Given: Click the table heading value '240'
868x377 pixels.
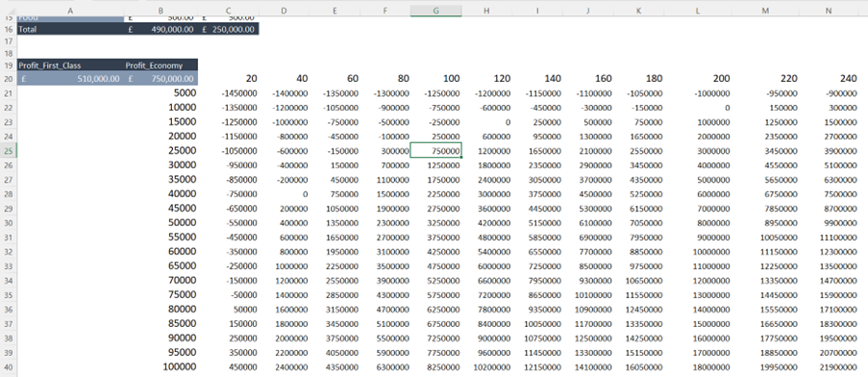Looking at the screenshot, I should 829,79.
